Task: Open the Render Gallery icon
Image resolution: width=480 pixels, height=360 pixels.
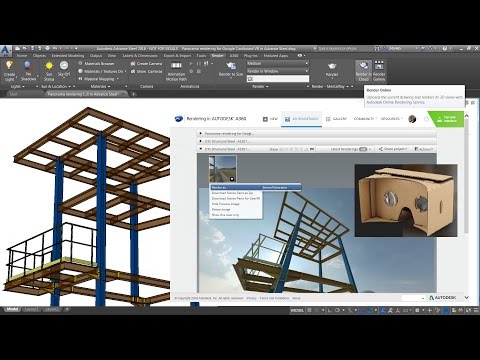Action: (379, 65)
